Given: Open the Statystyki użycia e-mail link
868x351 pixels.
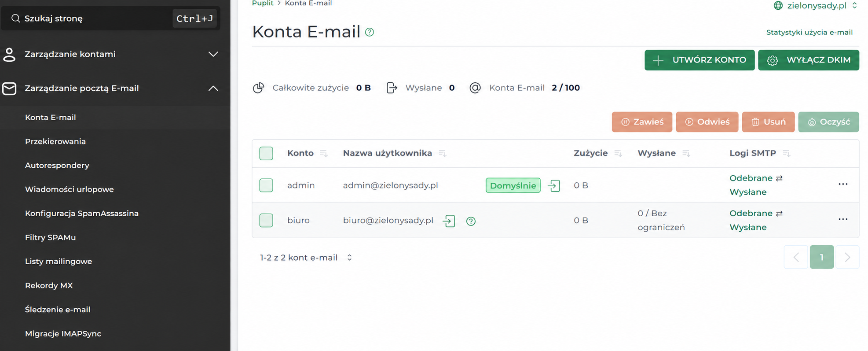Looking at the screenshot, I should (x=809, y=32).
